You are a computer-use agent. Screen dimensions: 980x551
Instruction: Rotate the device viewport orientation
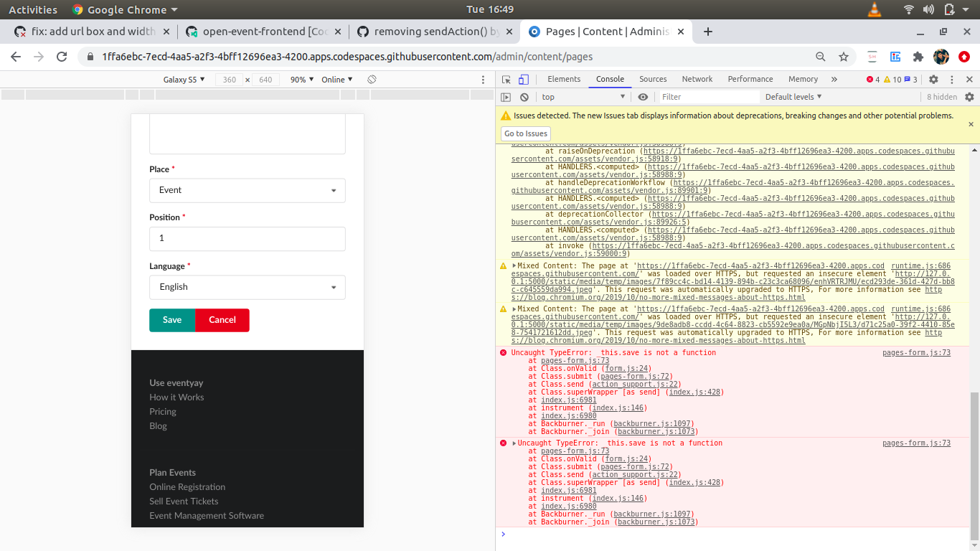[x=372, y=80]
